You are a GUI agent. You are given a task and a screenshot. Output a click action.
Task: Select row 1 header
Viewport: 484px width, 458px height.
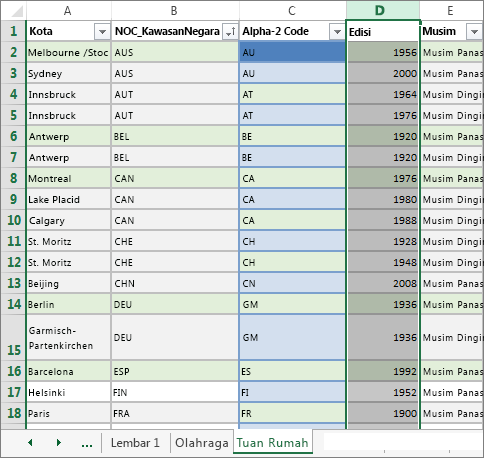point(13,31)
